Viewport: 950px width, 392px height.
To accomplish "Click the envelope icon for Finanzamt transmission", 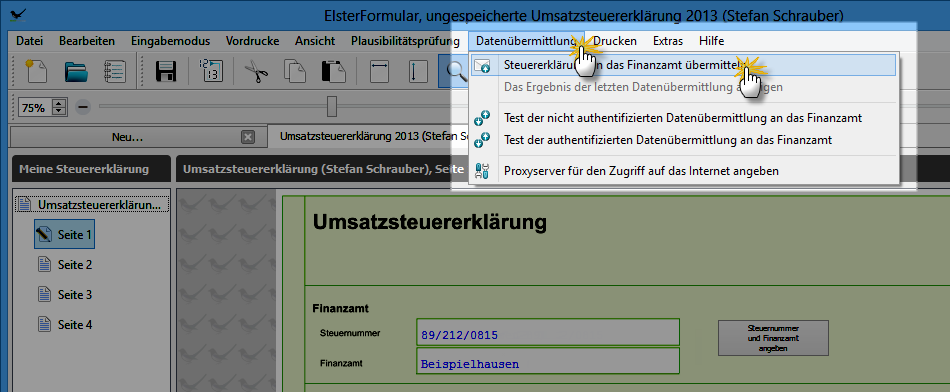I will [482, 65].
